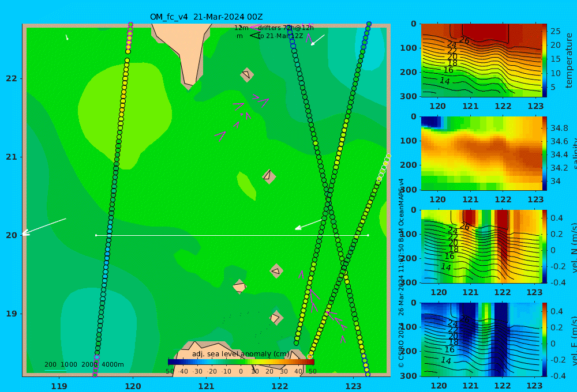Click latitude label 21 on the map axis
Viewport: 577px width, 392px height.
click(x=12, y=157)
